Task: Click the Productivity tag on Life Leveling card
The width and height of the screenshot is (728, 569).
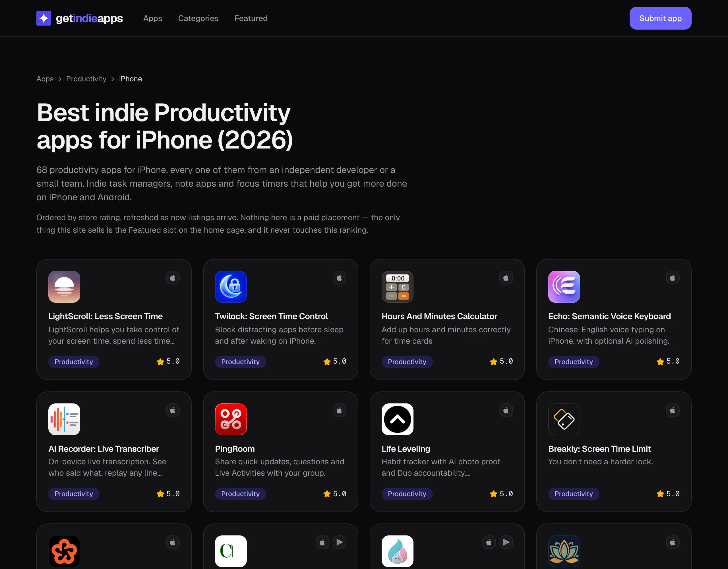Action: (407, 494)
